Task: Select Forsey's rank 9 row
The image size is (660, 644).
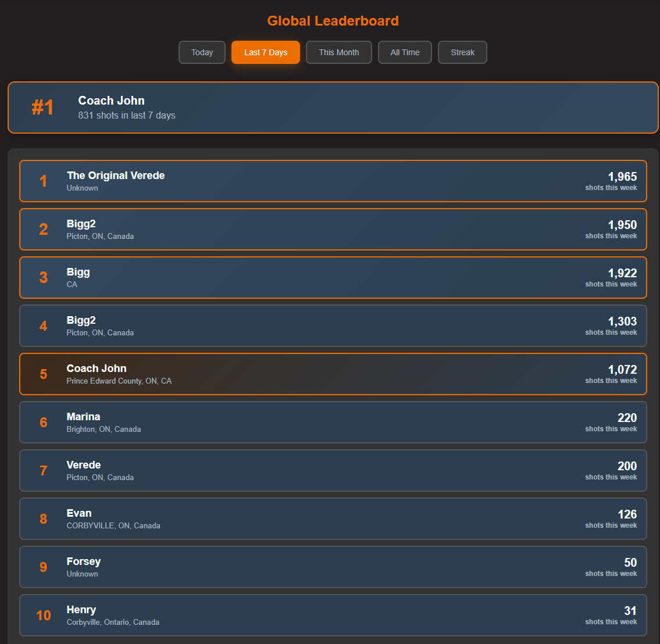Action: coord(330,567)
